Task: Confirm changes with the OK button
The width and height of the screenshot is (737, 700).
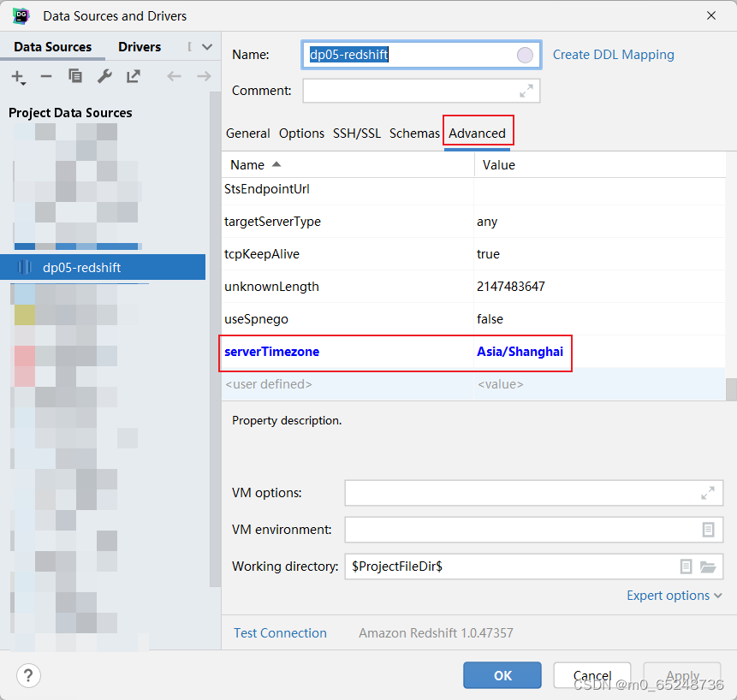Action: coord(502,675)
